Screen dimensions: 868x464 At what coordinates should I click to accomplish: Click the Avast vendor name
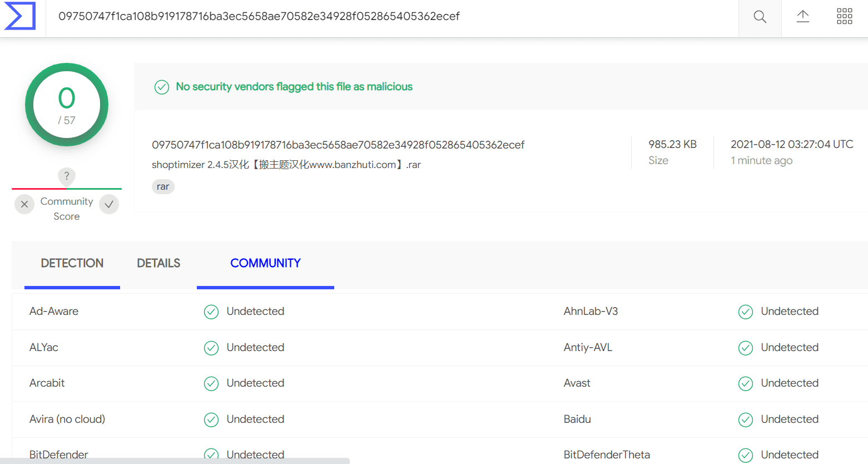(577, 383)
